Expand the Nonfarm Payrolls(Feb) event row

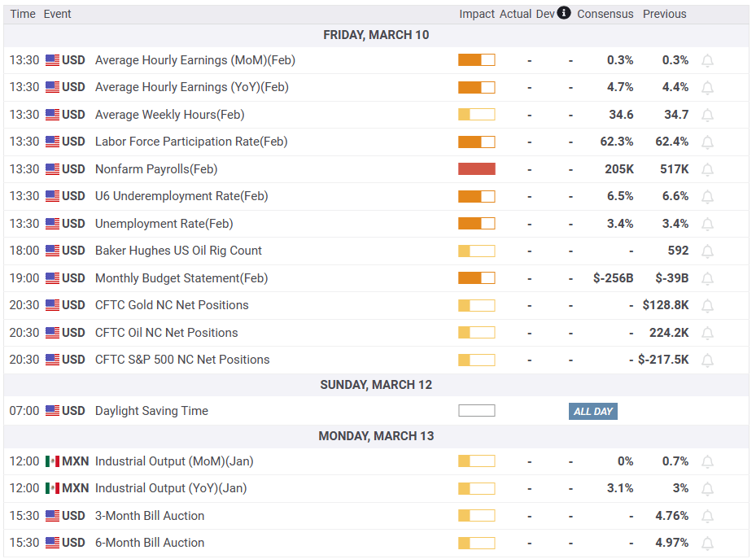coord(156,169)
